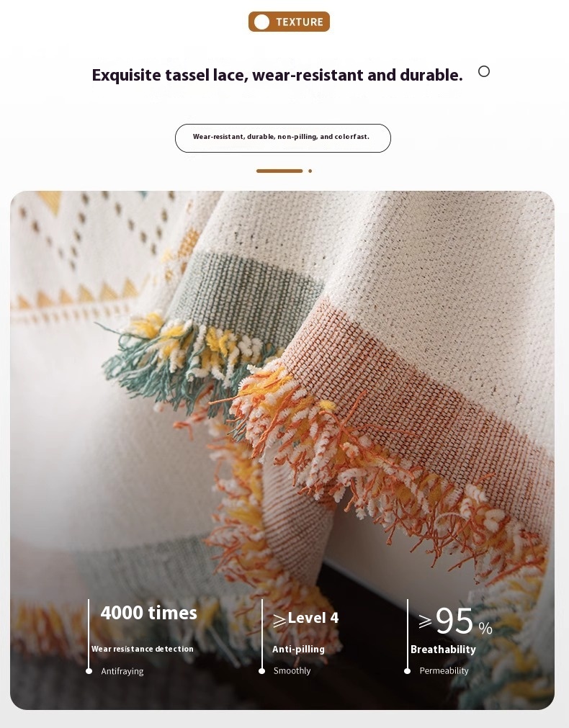Image resolution: width=569 pixels, height=728 pixels.
Task: Click the TEXTURE badge label
Action: pyautogui.click(x=300, y=22)
